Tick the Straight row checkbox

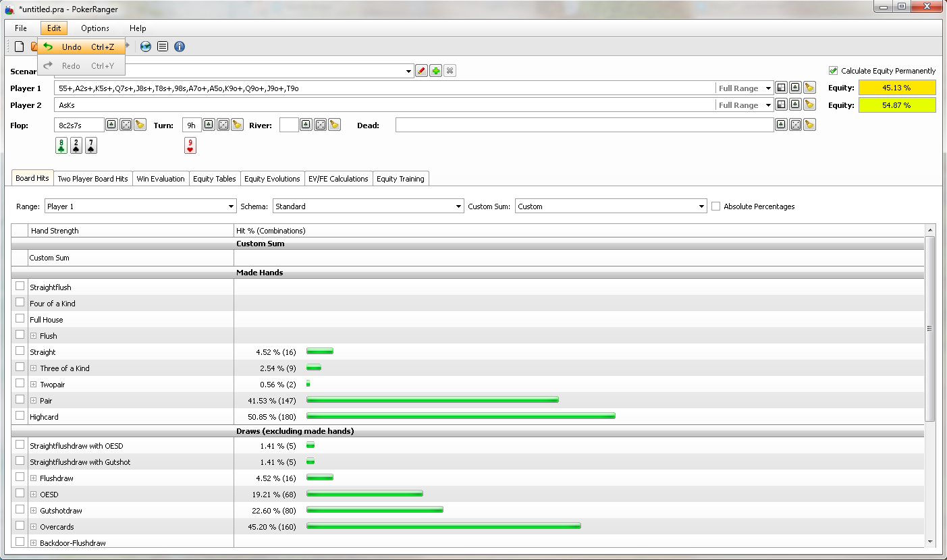[20, 351]
